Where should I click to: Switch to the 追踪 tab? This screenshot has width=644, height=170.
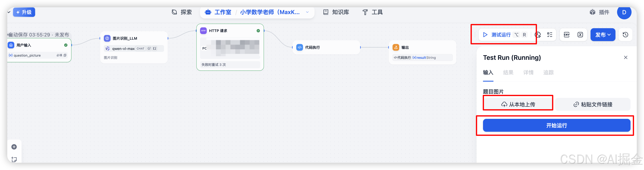[x=548, y=73]
